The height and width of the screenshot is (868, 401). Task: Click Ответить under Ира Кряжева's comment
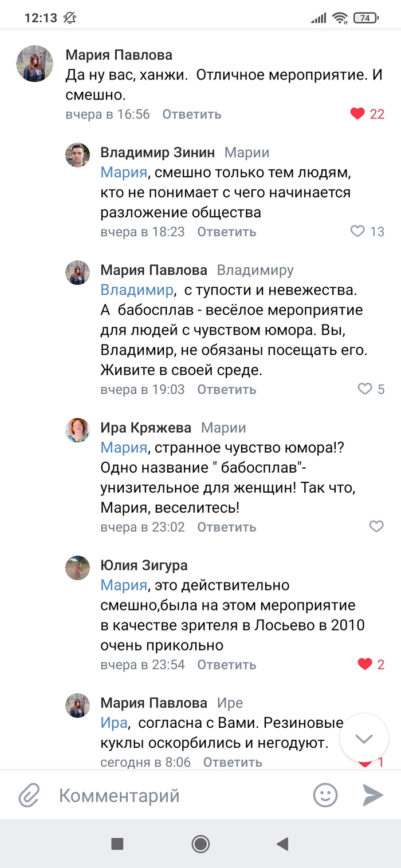click(226, 527)
